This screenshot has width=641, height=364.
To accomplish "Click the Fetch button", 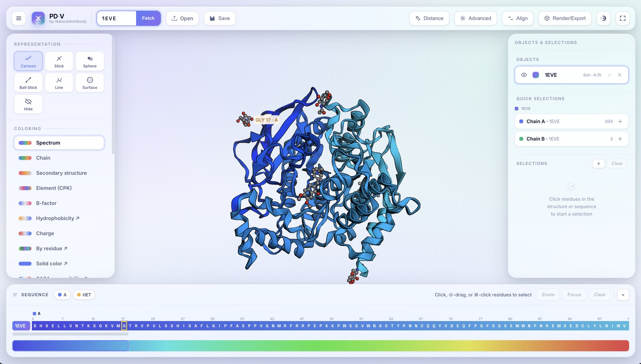I will click(x=148, y=18).
